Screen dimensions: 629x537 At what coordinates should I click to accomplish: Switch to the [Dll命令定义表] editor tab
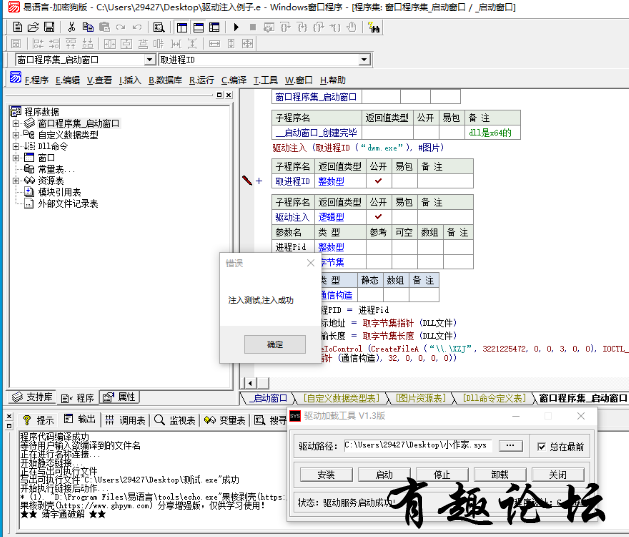pyautogui.click(x=494, y=398)
